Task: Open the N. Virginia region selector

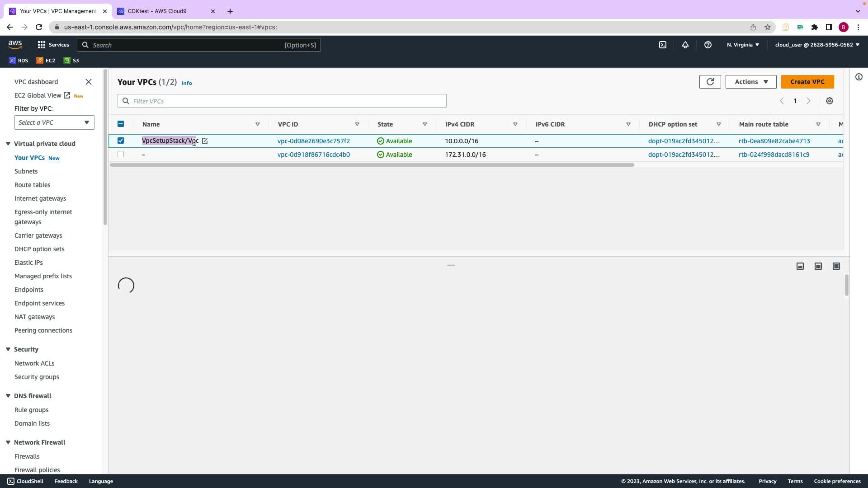Action: (743, 45)
